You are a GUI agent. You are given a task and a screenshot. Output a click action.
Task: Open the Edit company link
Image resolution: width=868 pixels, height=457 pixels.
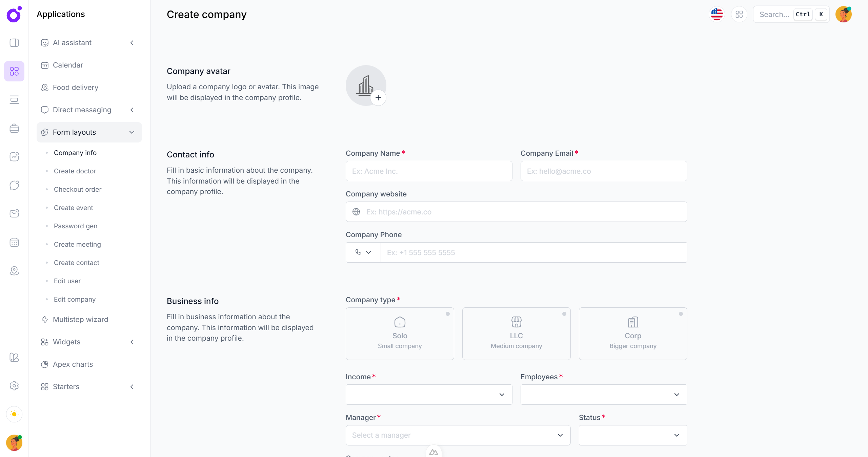75,299
